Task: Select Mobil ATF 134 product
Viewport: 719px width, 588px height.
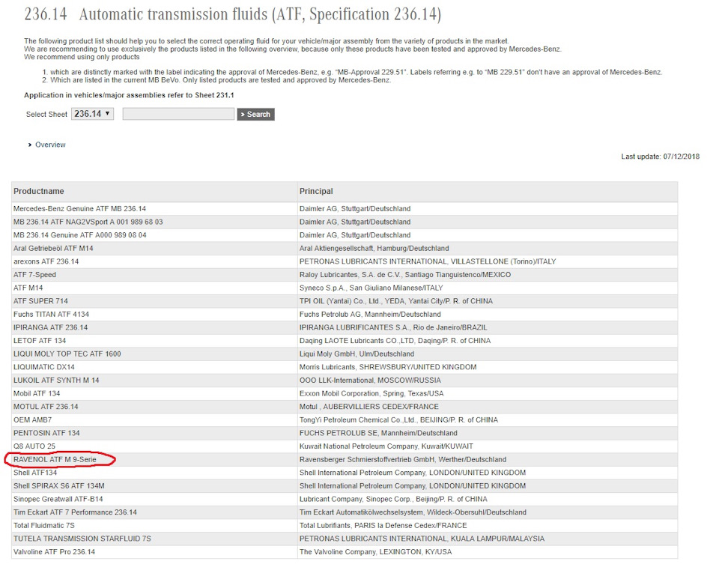Action: click(37, 393)
